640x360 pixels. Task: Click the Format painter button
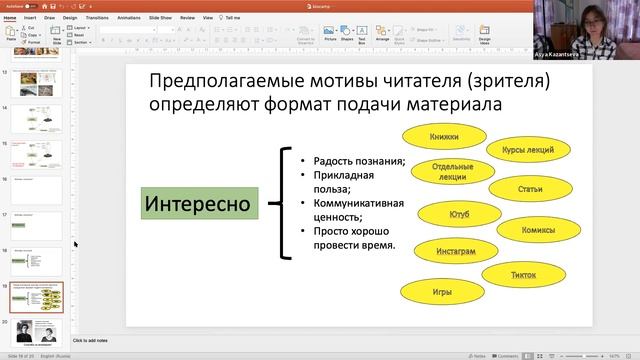pyautogui.click(x=31, y=42)
